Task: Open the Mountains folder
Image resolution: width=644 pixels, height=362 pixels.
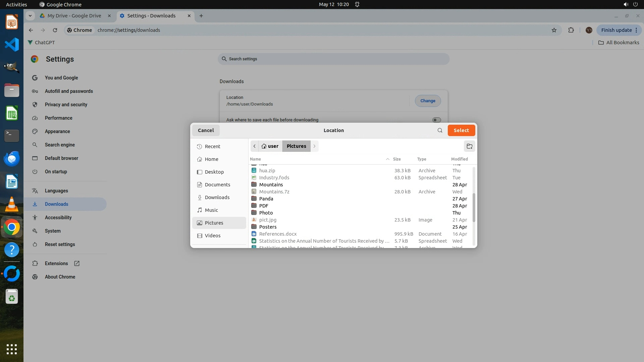Action: 271,185
